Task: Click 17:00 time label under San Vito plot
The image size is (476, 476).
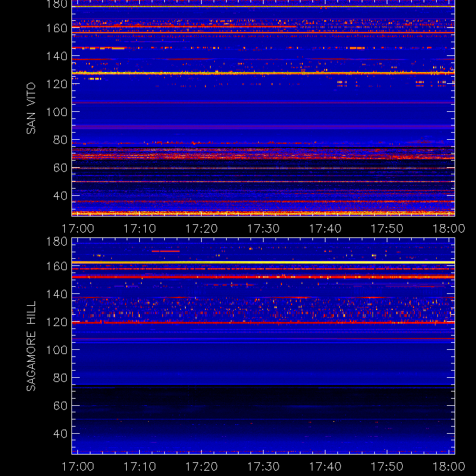Action: coord(78,228)
